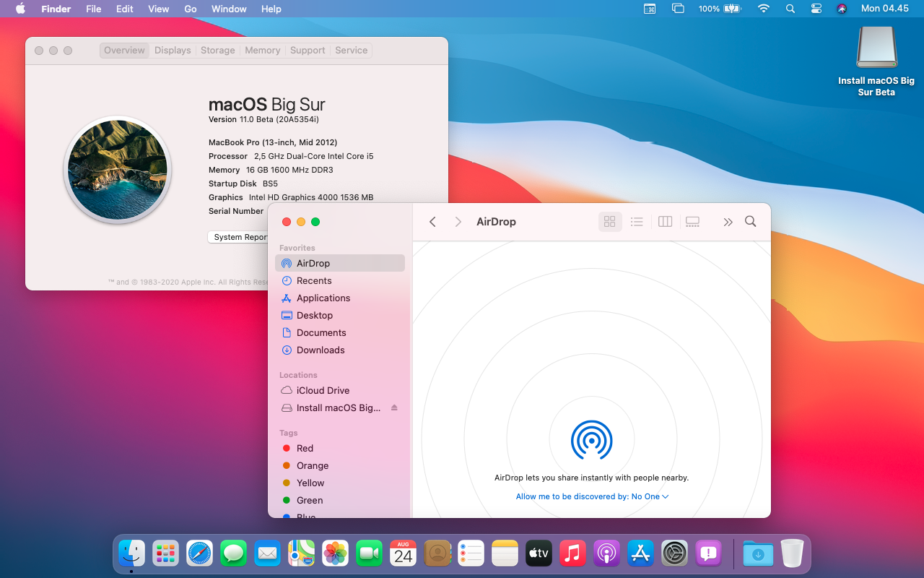Viewport: 924px width, 578px height.
Task: Open the View menu
Action: (158, 9)
